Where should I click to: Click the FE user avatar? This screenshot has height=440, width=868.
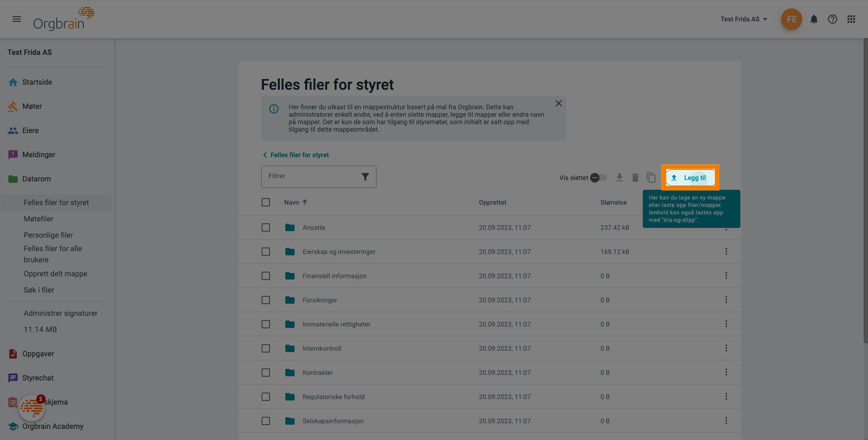coord(792,19)
